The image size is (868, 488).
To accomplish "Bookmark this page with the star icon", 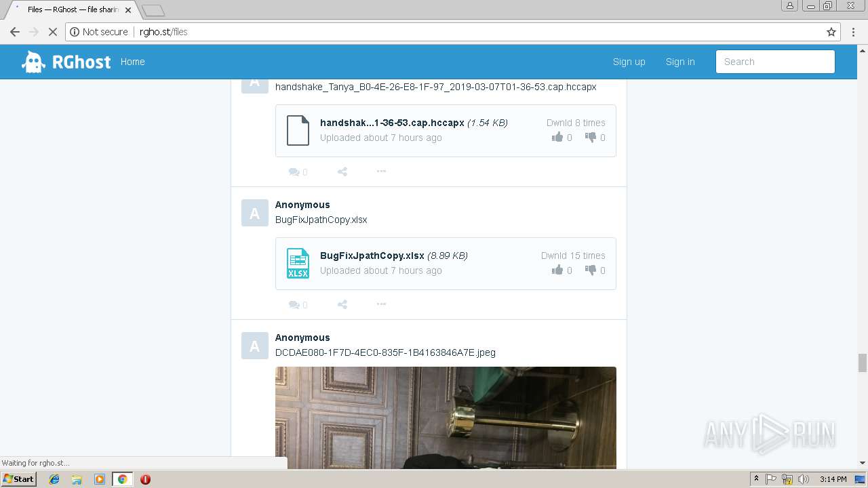I will coord(831,32).
